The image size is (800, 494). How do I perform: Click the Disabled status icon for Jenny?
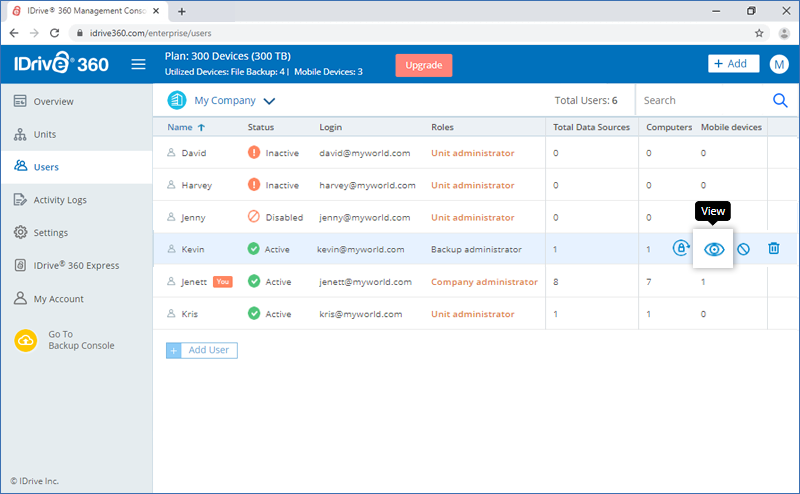254,216
